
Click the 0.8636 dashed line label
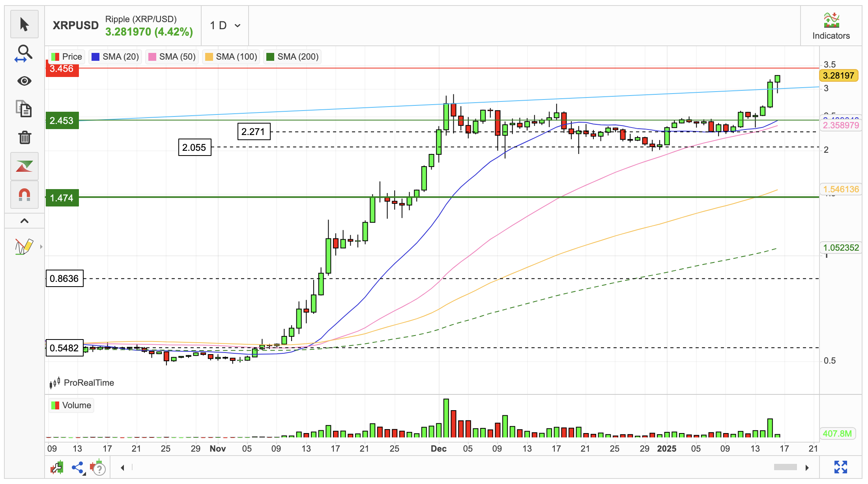65,279
